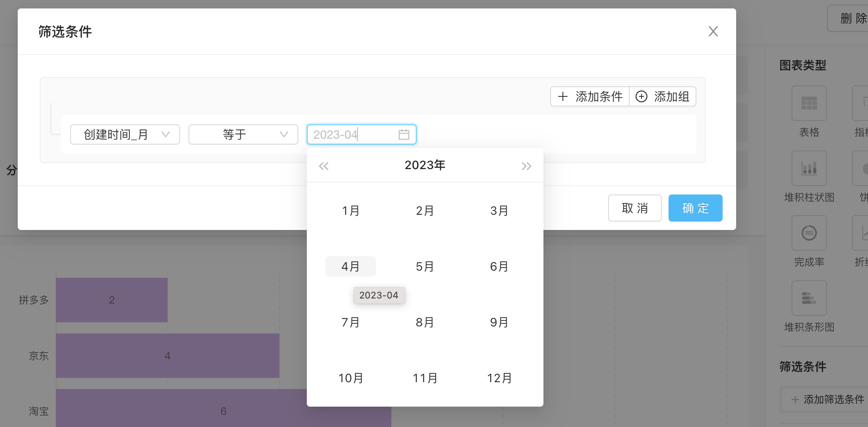Click the 图表类型 section heading
Viewport: 868px width, 427px height.
pos(803,65)
